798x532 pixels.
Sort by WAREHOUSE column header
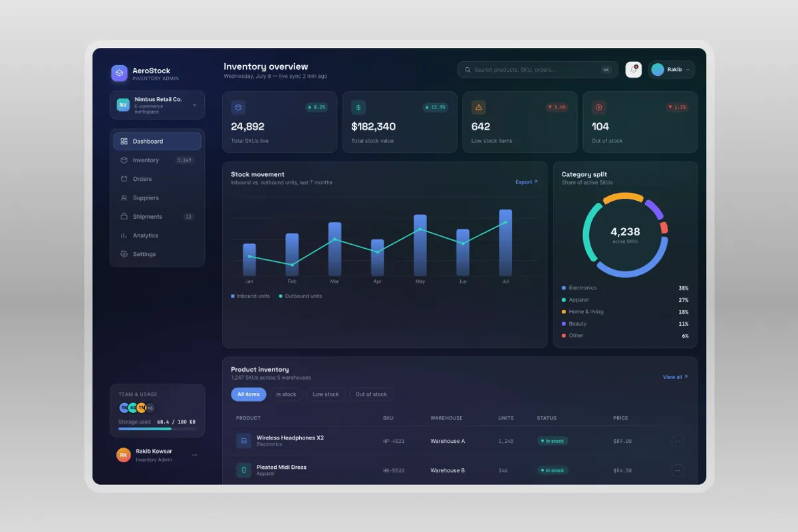pyautogui.click(x=448, y=418)
